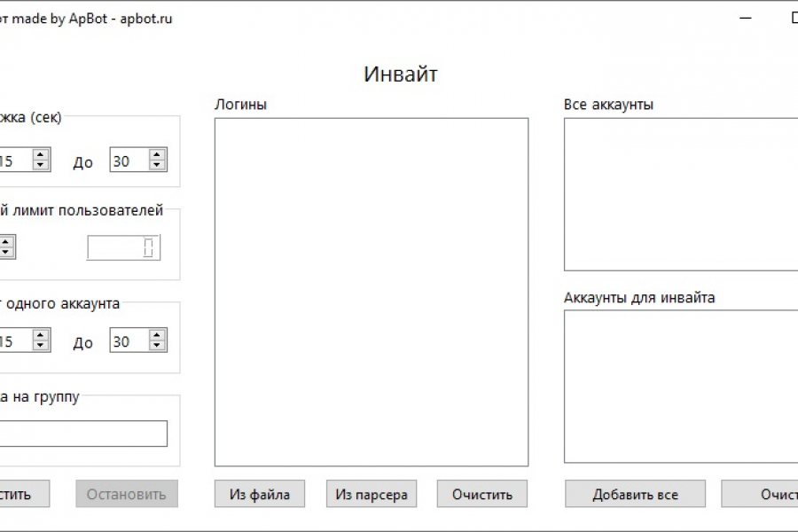
Task: Decrease the delay 'До' value
Action: [158, 165]
